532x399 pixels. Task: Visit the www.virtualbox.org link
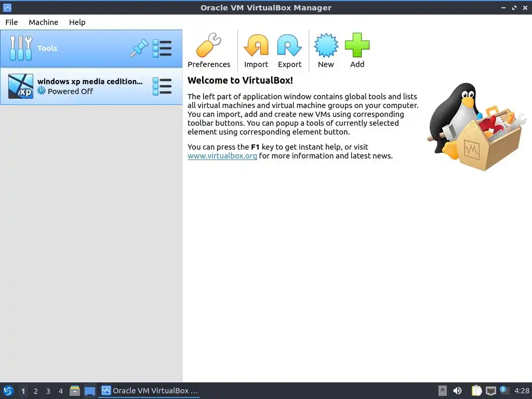[222, 156]
